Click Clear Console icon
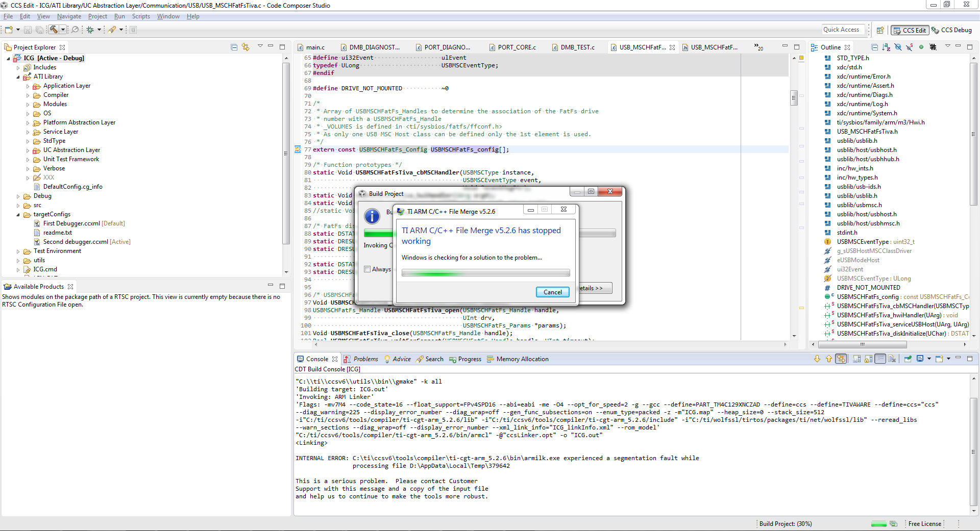Viewport: 980px width, 531px height. point(892,359)
